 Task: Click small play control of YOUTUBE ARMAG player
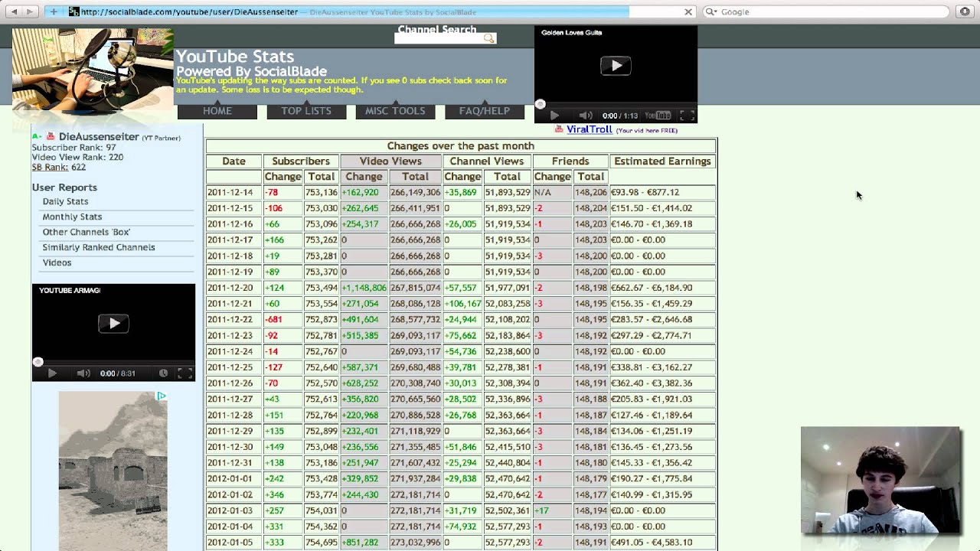pos(51,373)
